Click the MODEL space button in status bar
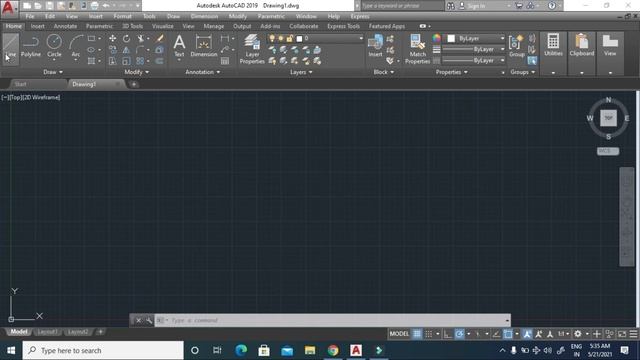This screenshot has height=360, width=640. tap(399, 334)
